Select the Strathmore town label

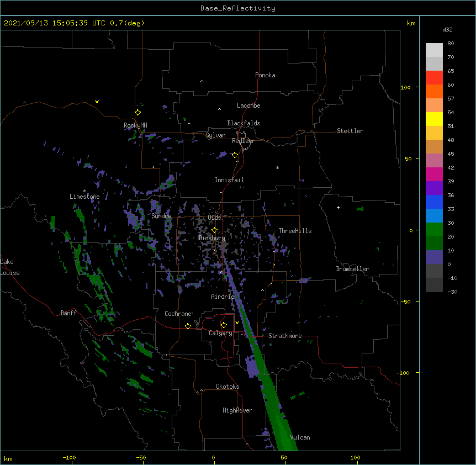285,336
